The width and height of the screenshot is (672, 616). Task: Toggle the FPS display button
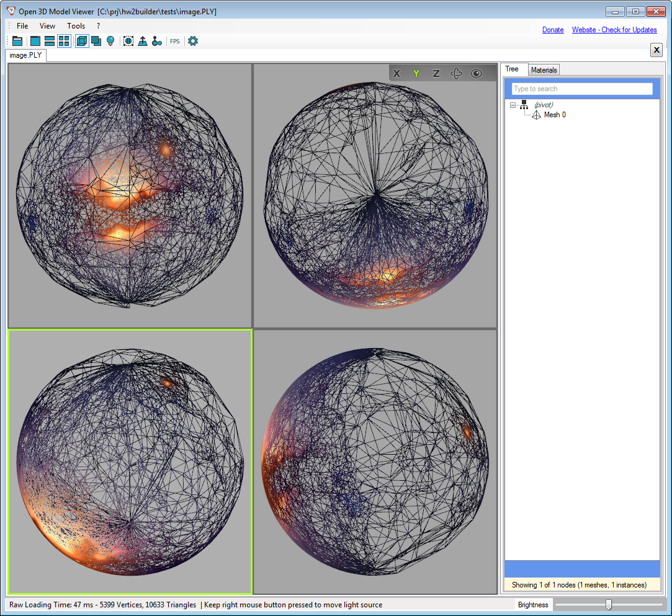click(175, 41)
